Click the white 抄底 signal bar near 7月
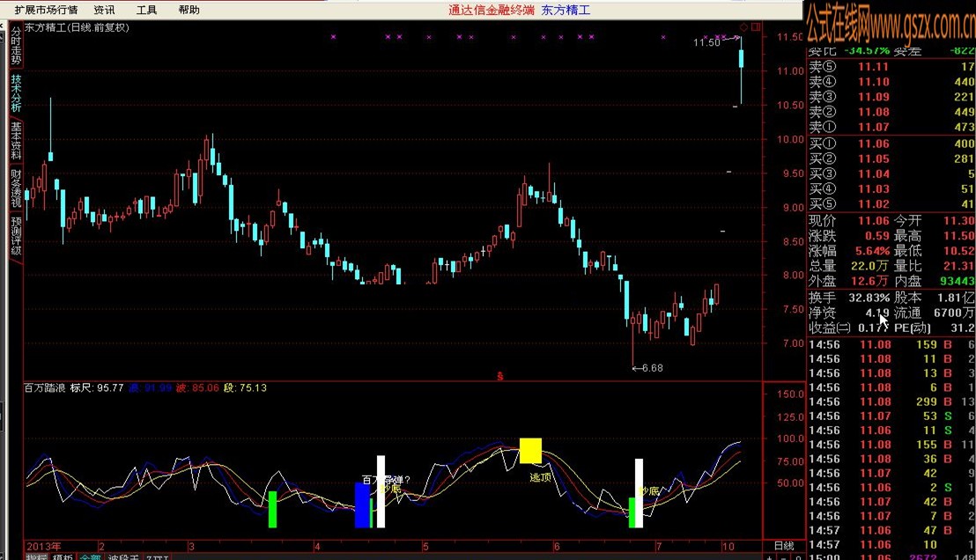 coord(639,493)
